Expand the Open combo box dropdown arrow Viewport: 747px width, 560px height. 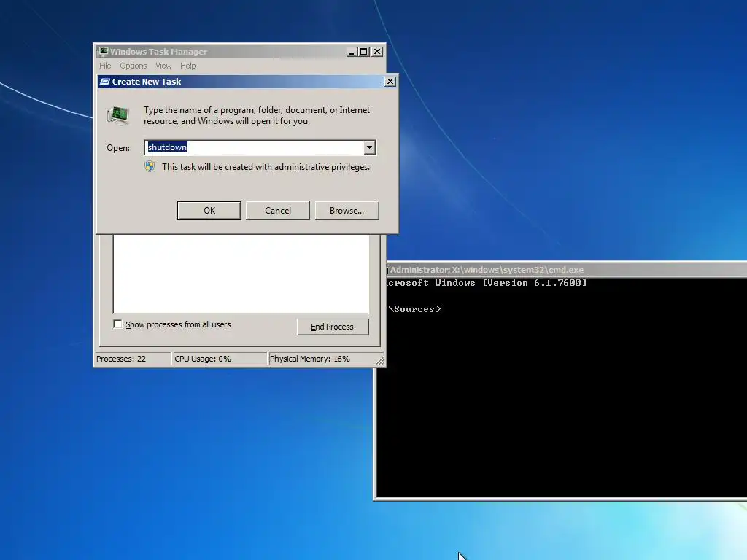[x=369, y=147]
